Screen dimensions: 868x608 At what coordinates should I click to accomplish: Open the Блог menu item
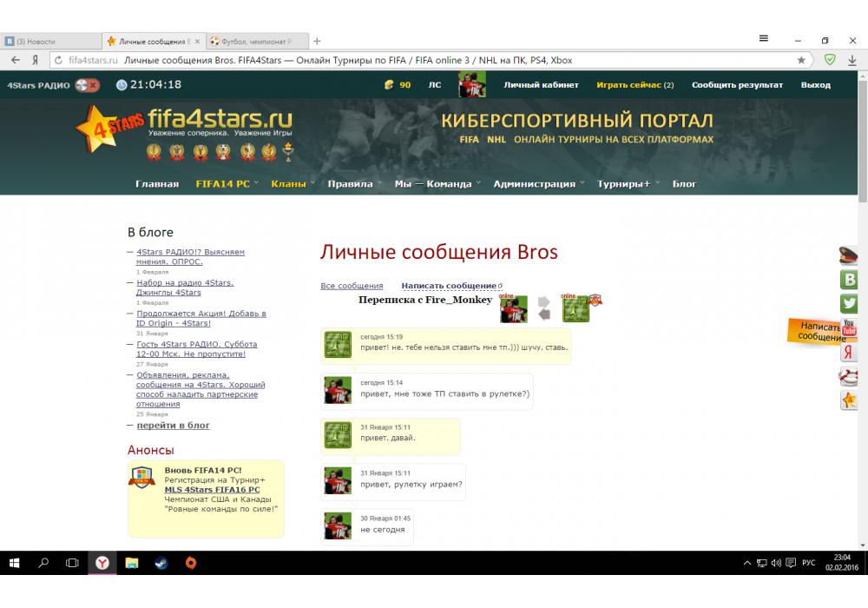click(684, 184)
